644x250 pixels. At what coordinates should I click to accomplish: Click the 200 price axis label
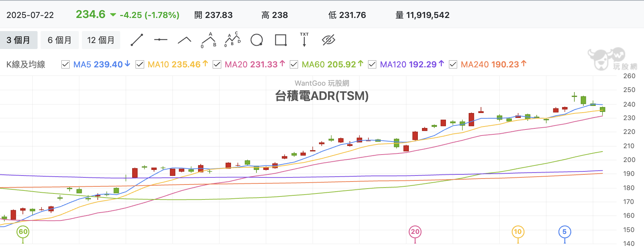point(629,160)
